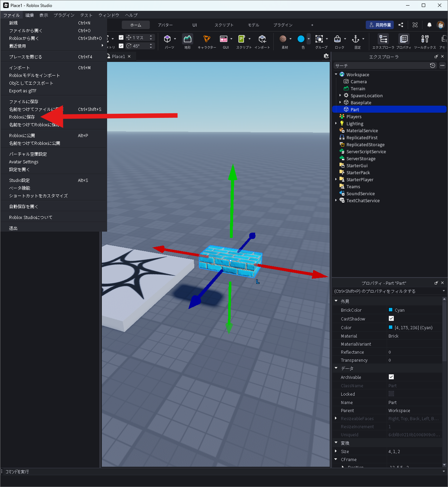Viewport: 448px width, 487px height.
Task: Toggle the Archivable checkbox
Action: (391, 377)
